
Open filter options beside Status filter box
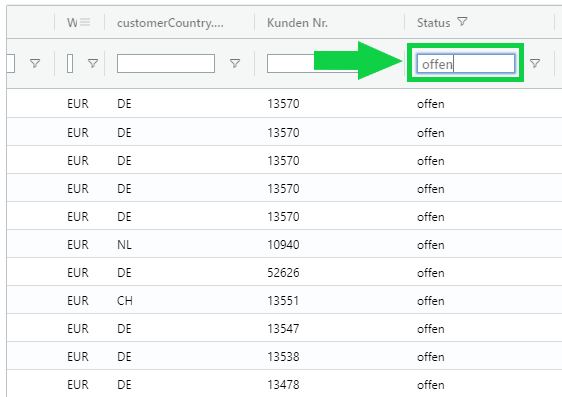[535, 63]
